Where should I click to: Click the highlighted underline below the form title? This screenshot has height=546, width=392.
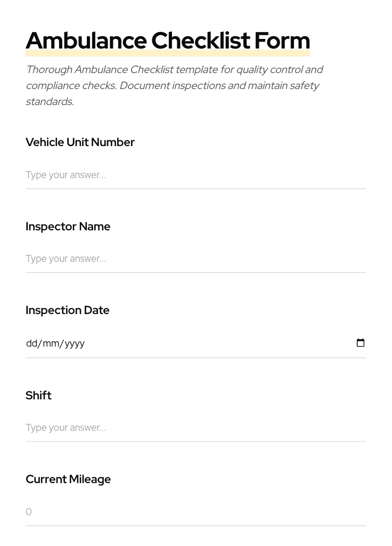[167, 53]
